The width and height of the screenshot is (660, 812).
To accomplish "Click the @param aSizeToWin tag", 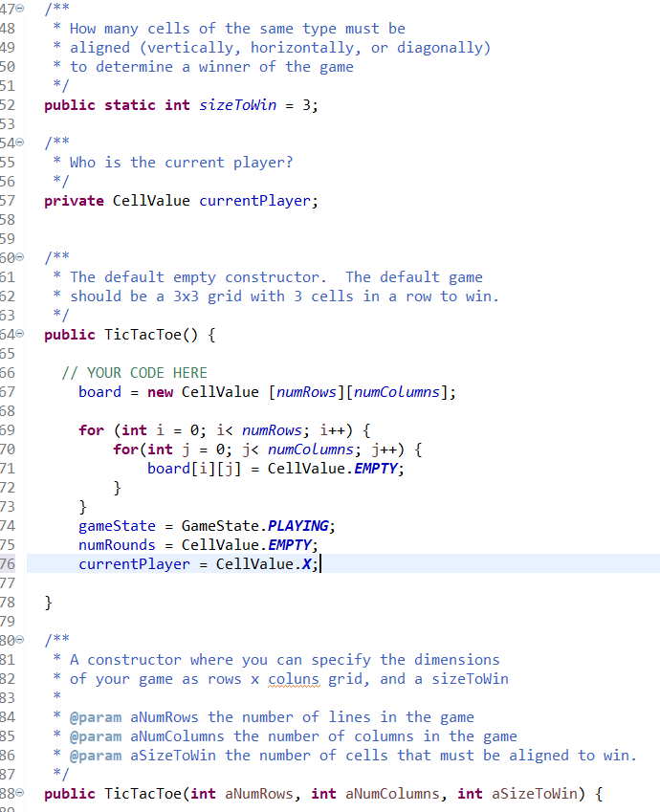I will pos(96,757).
